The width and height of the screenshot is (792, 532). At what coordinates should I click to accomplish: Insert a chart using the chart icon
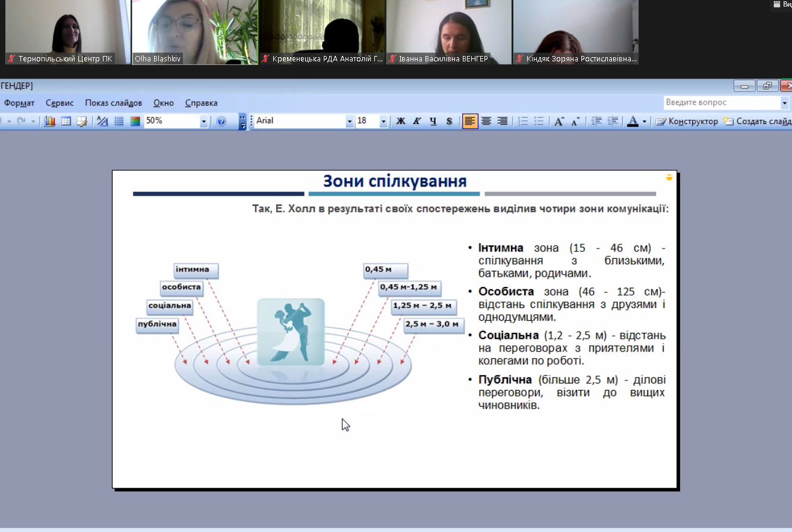(x=50, y=121)
